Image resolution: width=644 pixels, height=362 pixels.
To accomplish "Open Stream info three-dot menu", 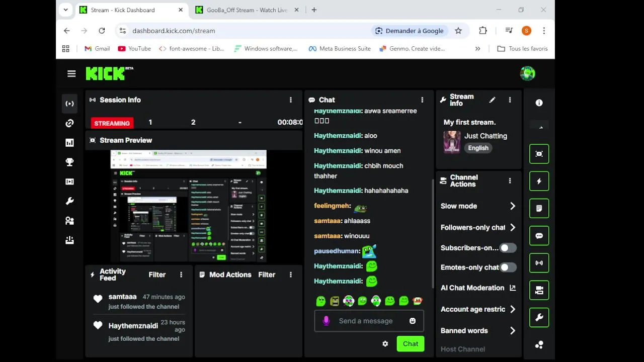I will point(510,100).
